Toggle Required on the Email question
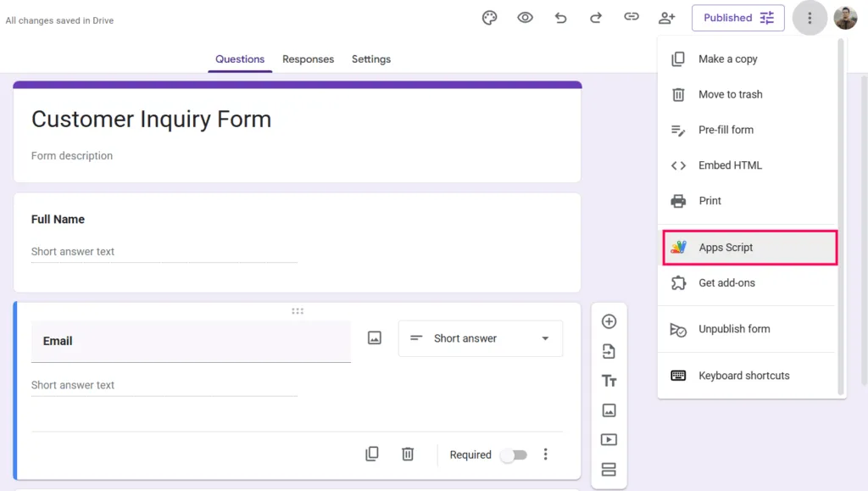Screen dimensions: 868x491 514,455
